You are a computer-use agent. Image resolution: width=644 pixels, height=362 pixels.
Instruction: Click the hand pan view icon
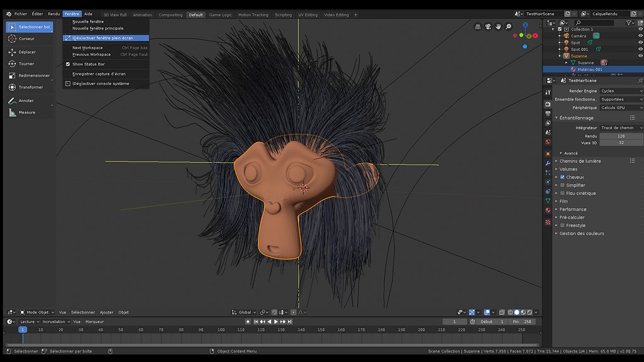point(498,26)
